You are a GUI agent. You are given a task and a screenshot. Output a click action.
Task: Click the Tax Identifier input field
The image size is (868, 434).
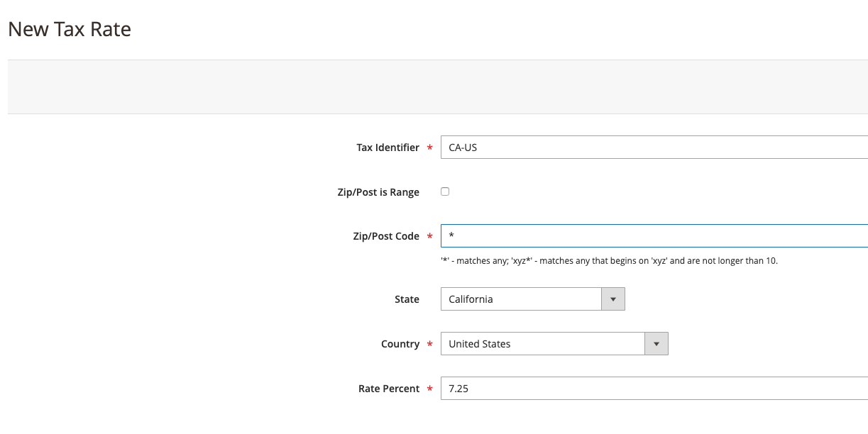654,148
